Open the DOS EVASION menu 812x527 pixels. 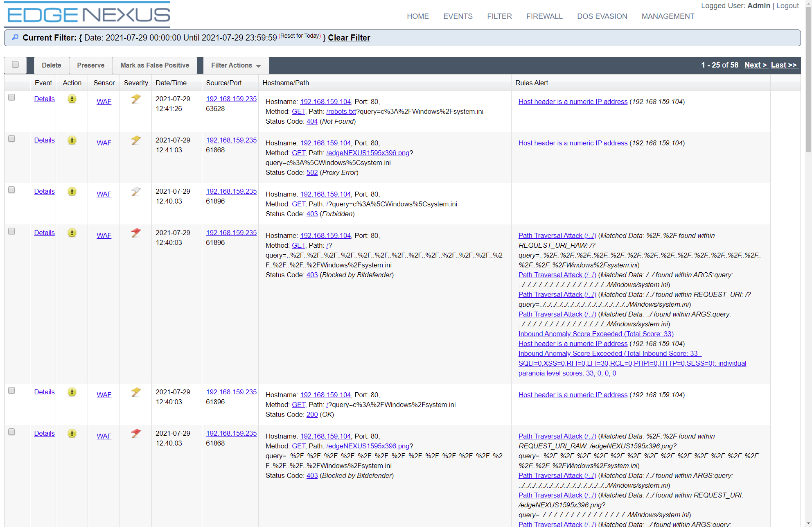point(602,16)
